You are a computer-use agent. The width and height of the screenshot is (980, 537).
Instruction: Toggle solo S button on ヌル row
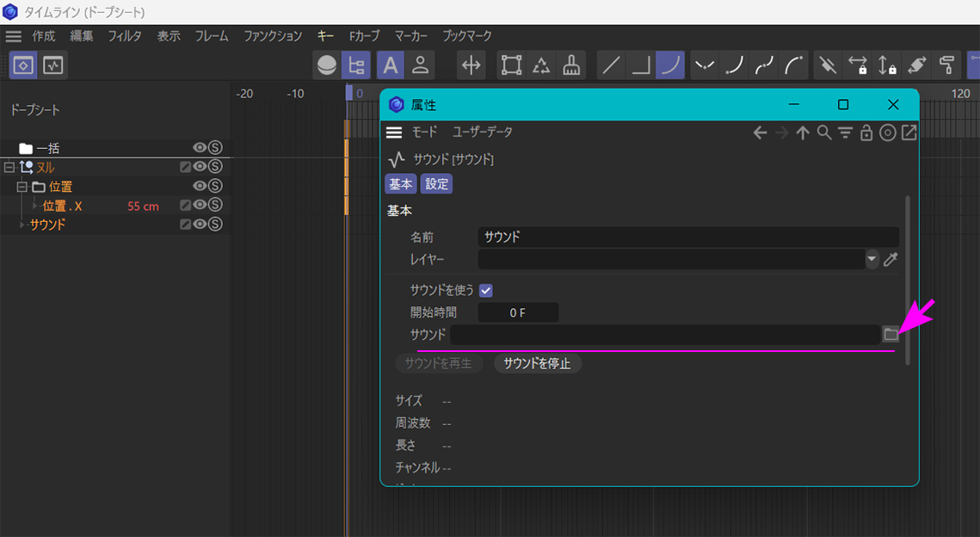click(215, 166)
